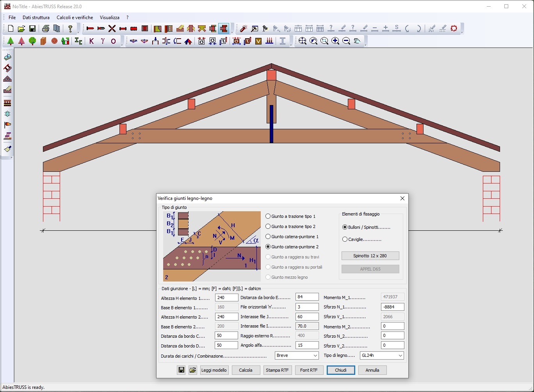
Task: Select 'Giunto a trazione tipo 1' radio
Action: [290, 216]
